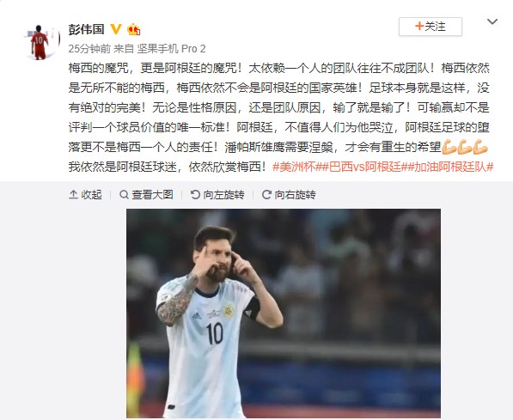
Task: Open the #巴西vs阿根廷# hashtag topic
Action: [365, 167]
